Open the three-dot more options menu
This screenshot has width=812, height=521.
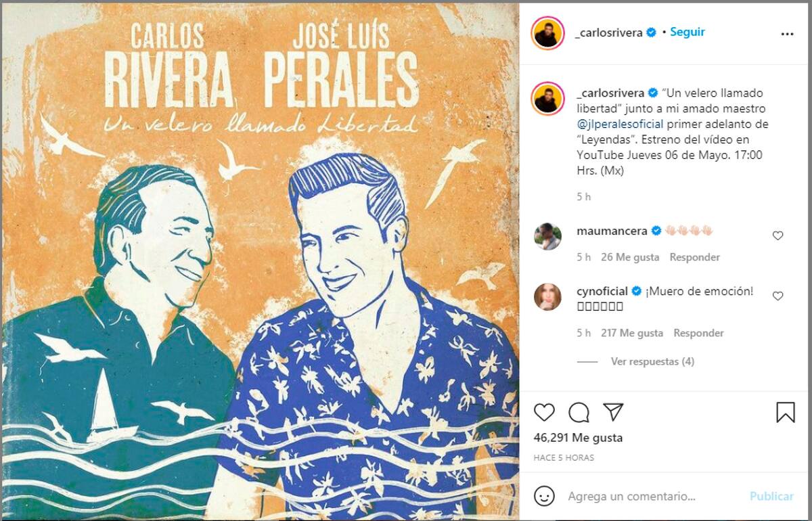pos(787,33)
